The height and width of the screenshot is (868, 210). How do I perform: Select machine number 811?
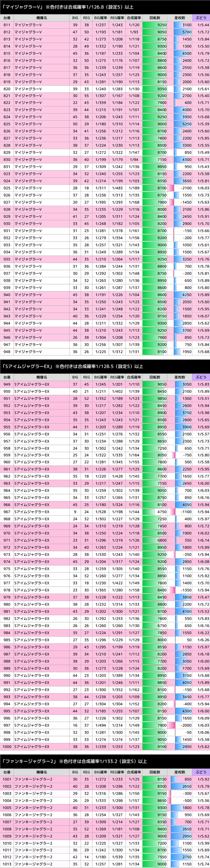(x=7, y=25)
